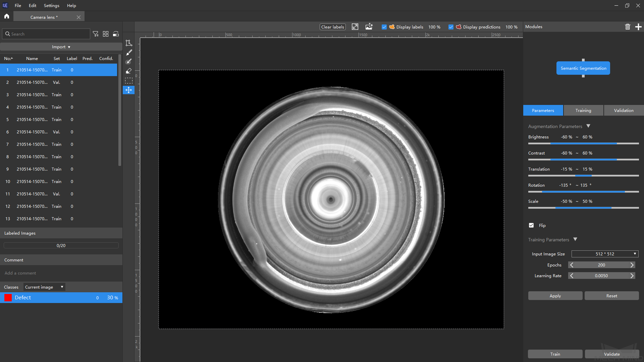
Task: Click the fit-to-window expand icon
Action: [355, 27]
